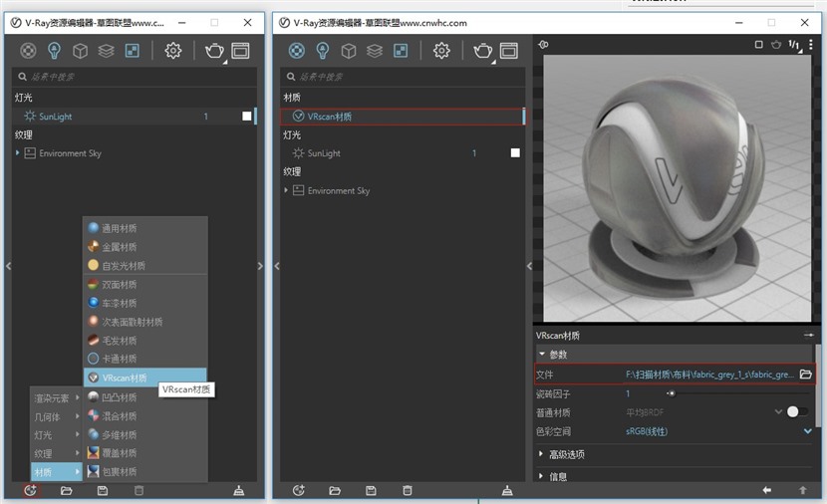Collapse left panel arrow of left window
The height and width of the screenshot is (504, 827).
point(8,266)
